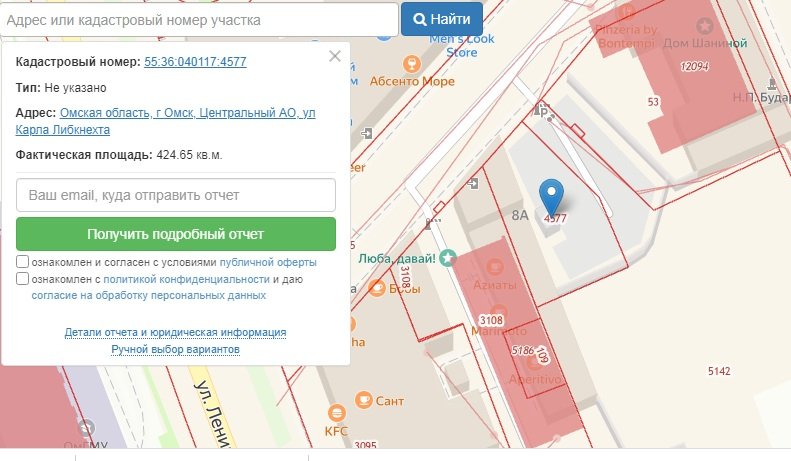Screen dimensions: 791x461
Task: Click the parking icon on the map
Action: tap(543, 110)
